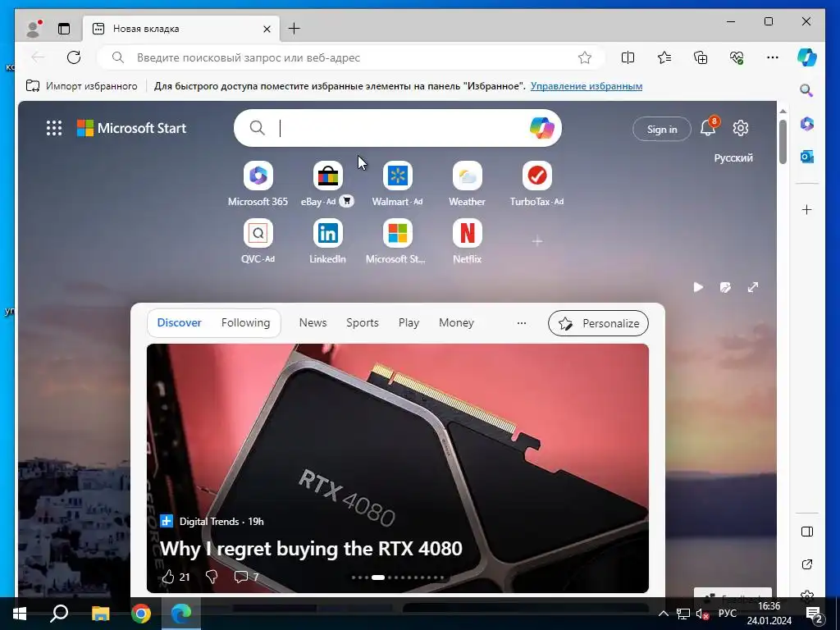
Task: Open Edge settings and more menu
Action: (x=773, y=57)
